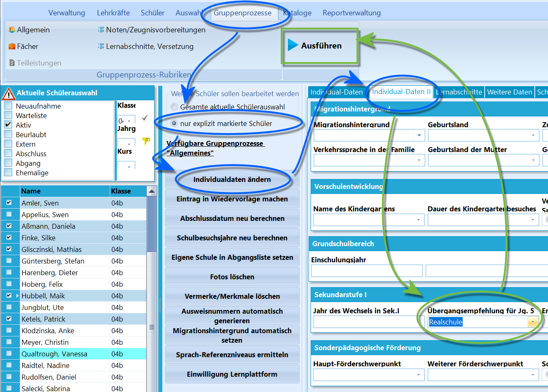Click the Individualdaten ändern button
548x392 pixels.
(x=232, y=179)
